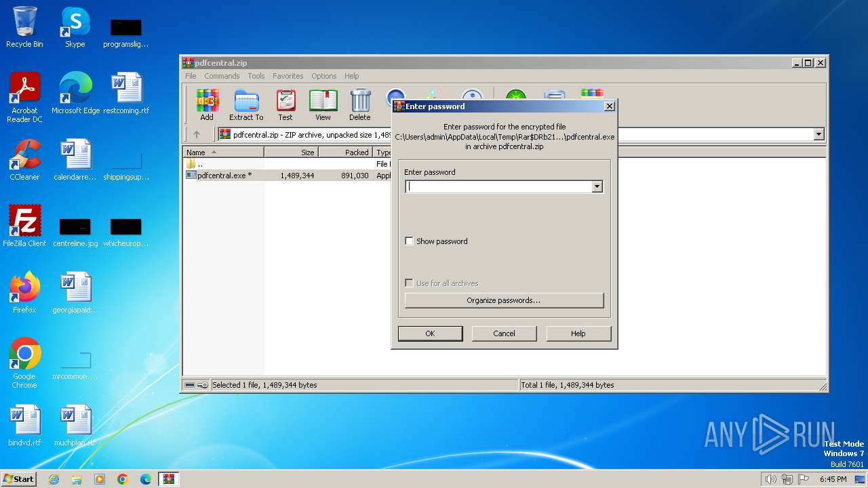Select georgiapaid... document on desktop

pyautogui.click(x=75, y=293)
